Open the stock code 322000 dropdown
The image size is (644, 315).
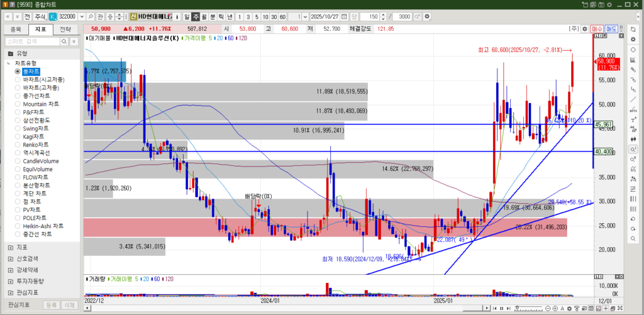(x=82, y=16)
